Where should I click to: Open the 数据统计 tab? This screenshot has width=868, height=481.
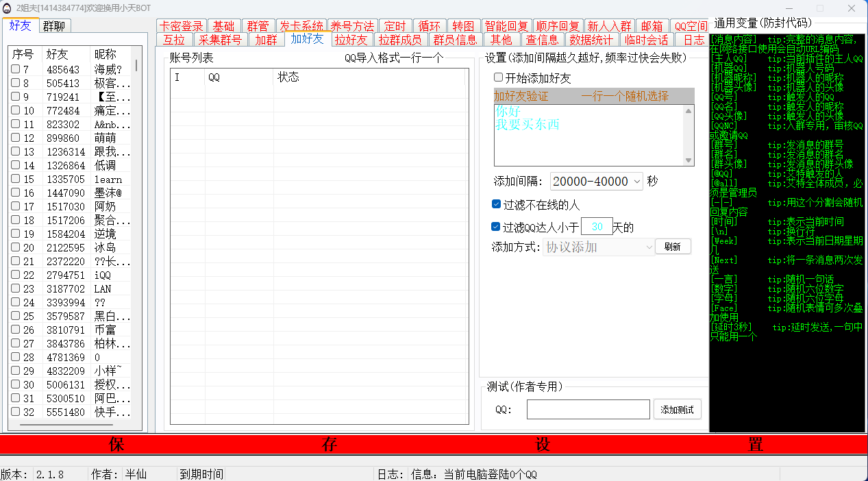[x=591, y=40]
